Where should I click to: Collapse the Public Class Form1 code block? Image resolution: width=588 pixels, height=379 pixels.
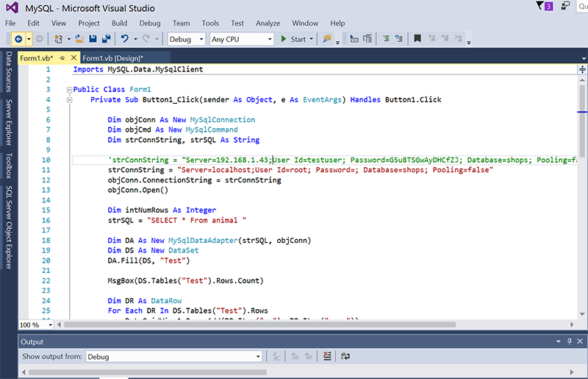[68, 90]
